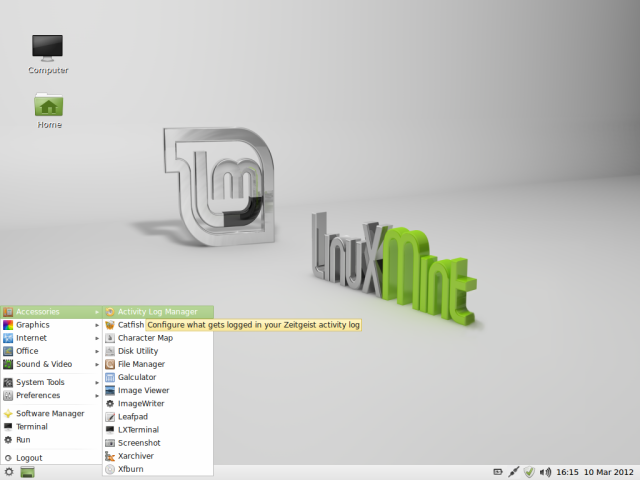Launch ImageWriter entry

point(158,404)
